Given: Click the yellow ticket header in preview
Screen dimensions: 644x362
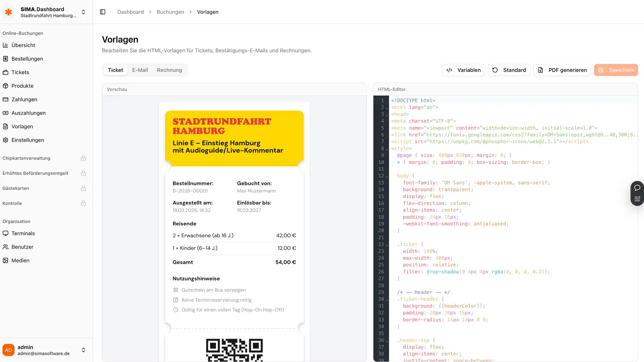Looking at the screenshot, I should pyautogui.click(x=234, y=138).
